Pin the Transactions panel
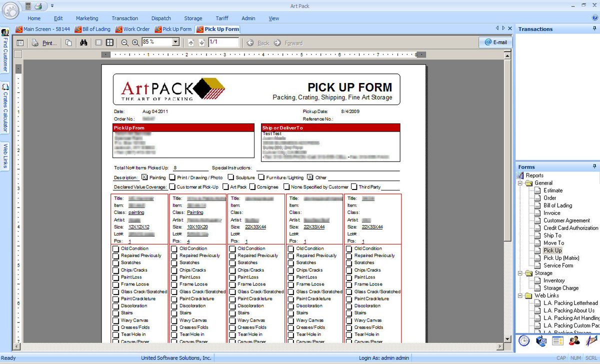Screen dimensions: 600x364 (x=594, y=29)
